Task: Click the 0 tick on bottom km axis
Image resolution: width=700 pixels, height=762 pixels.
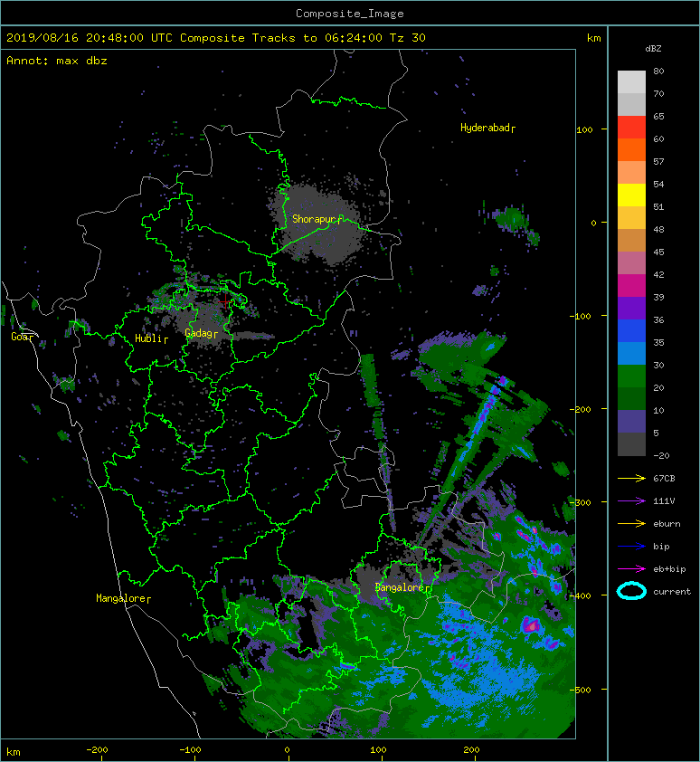Action: coord(288,750)
